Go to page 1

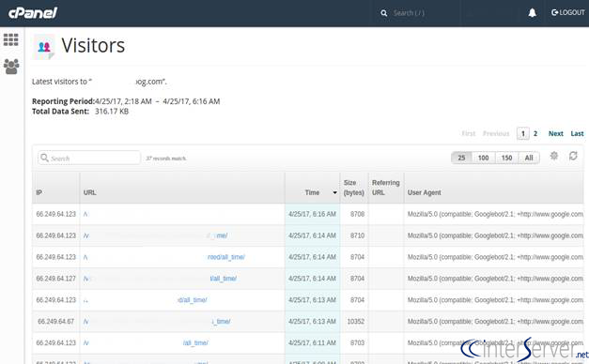[x=523, y=133]
